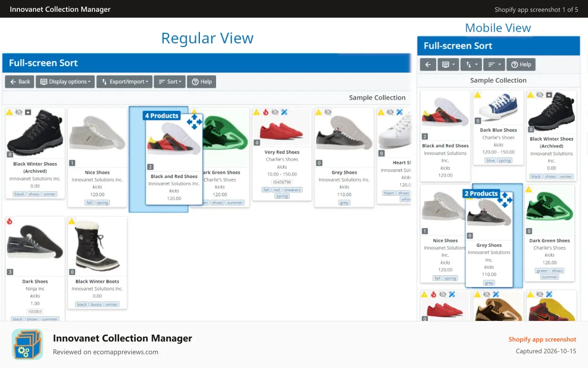Screen dimensions: 588x368
Task: Click the 'ISI456790' SKU label on Very Red Shoes
Action: 282,182
